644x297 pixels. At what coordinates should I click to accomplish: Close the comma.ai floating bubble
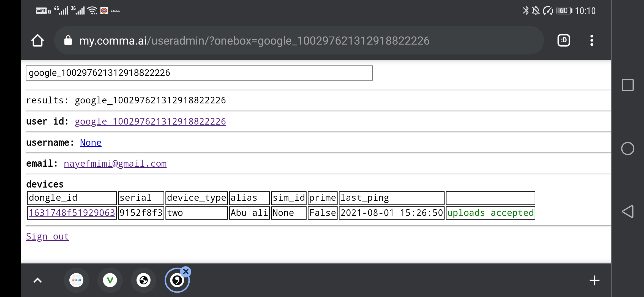click(186, 271)
